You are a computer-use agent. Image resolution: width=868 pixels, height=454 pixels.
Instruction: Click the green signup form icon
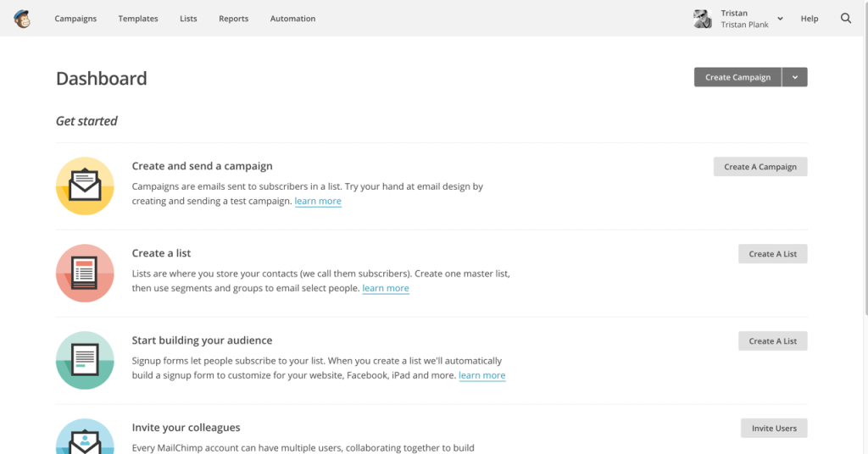[85, 360]
